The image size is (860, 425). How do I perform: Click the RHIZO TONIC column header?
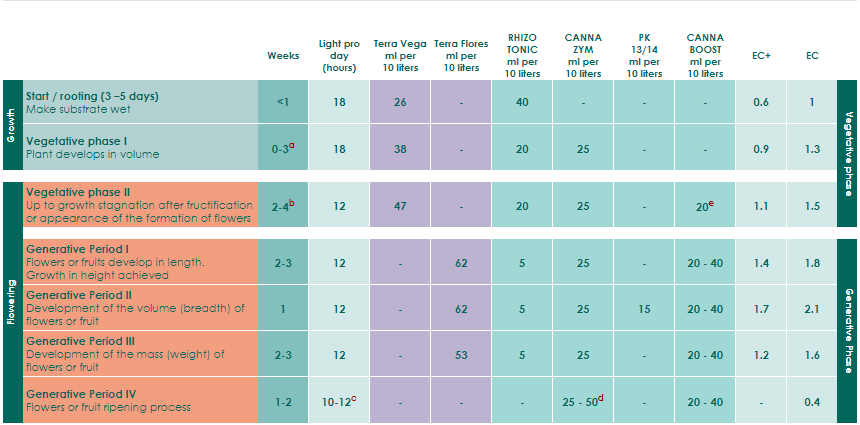(522, 55)
